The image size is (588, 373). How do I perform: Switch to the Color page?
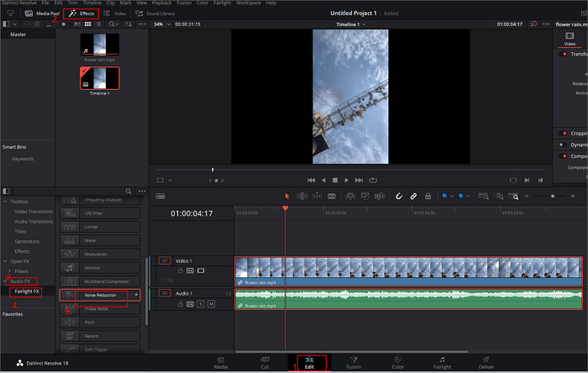click(398, 363)
